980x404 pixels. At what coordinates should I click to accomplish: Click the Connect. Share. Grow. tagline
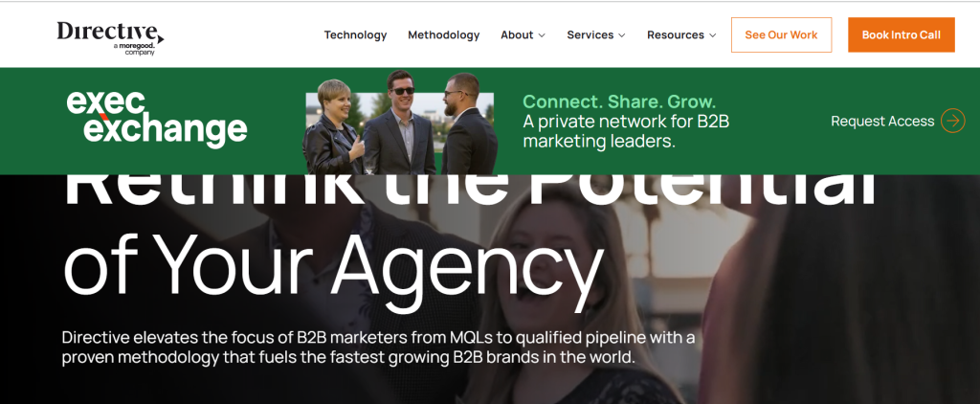coord(619,101)
